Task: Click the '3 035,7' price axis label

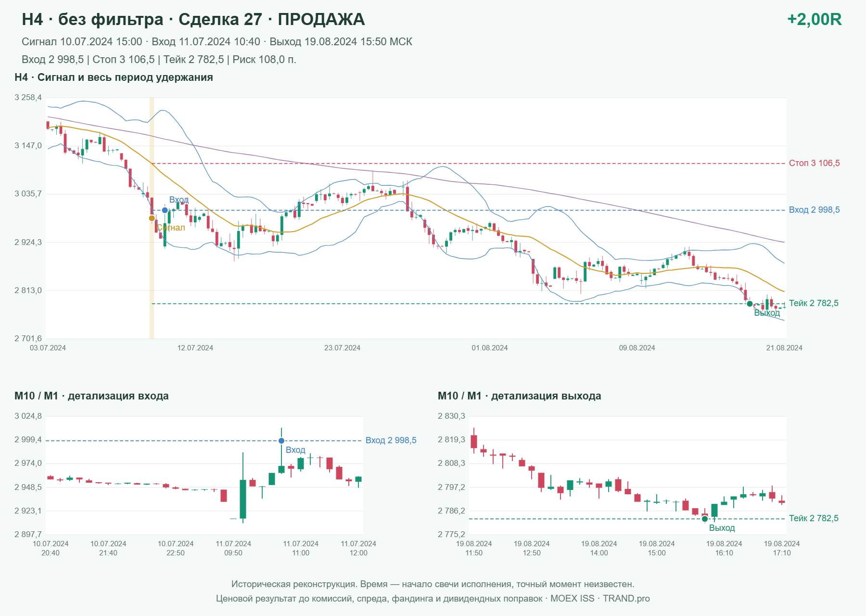Action: [x=28, y=194]
